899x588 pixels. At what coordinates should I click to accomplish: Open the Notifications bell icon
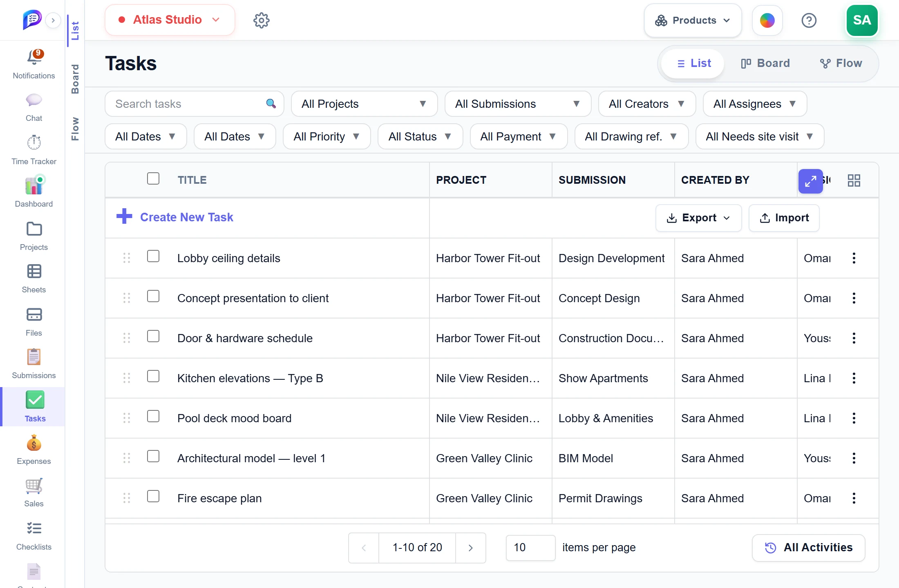pyautogui.click(x=34, y=58)
